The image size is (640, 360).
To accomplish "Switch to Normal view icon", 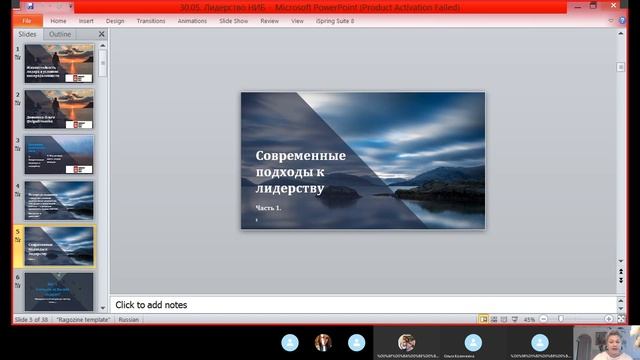I will pos(483,319).
